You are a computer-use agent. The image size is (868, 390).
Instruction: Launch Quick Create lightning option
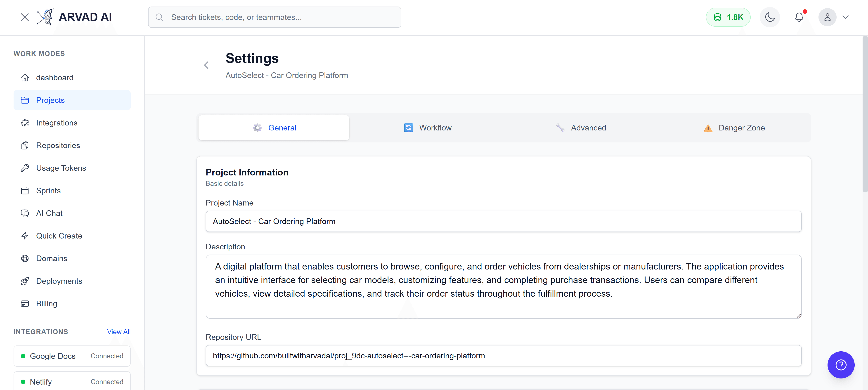[59, 236]
